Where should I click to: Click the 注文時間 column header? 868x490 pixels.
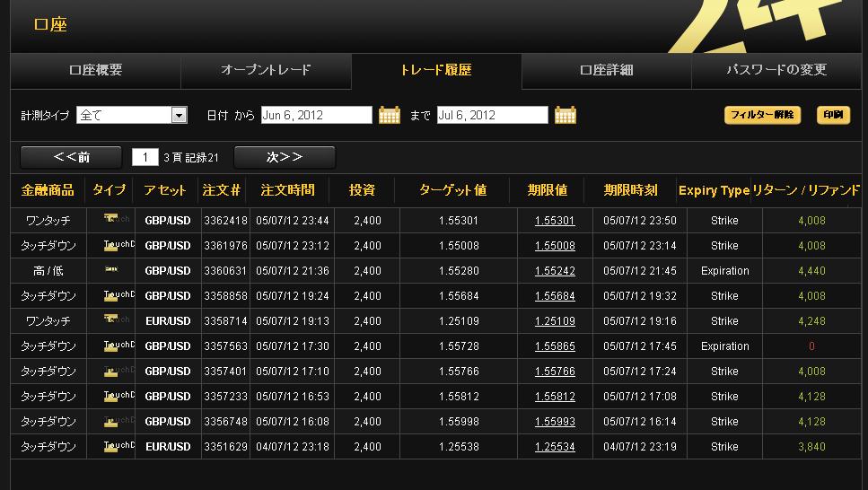288,190
